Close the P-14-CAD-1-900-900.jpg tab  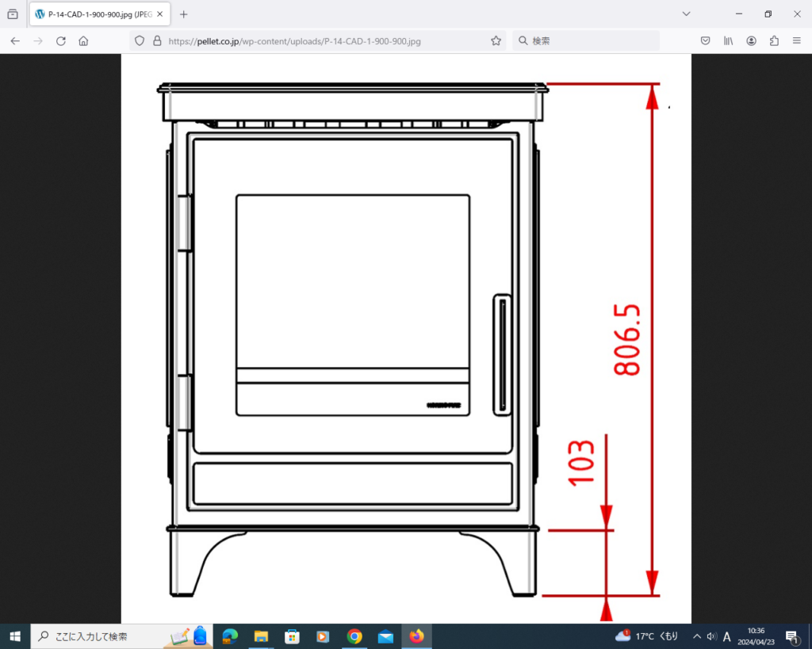pos(162,14)
